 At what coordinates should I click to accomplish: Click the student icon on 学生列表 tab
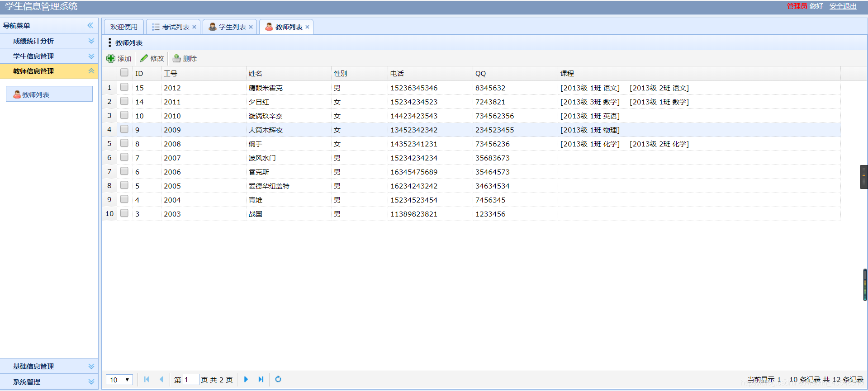(x=212, y=27)
